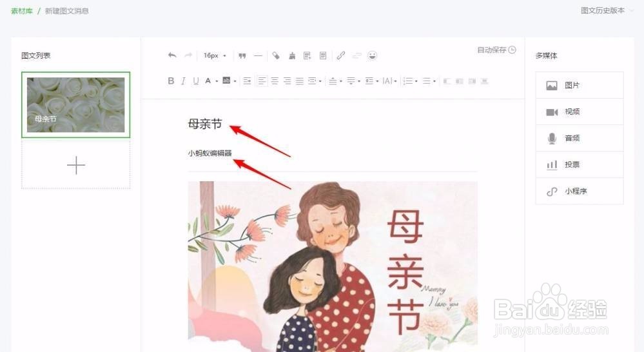This screenshot has width=644, height=352.
Task: Click the undo arrow icon
Action: 172,55
